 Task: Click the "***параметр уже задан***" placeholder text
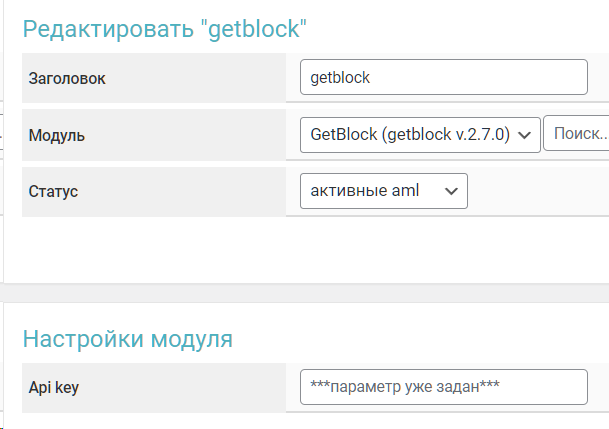[x=406, y=387]
